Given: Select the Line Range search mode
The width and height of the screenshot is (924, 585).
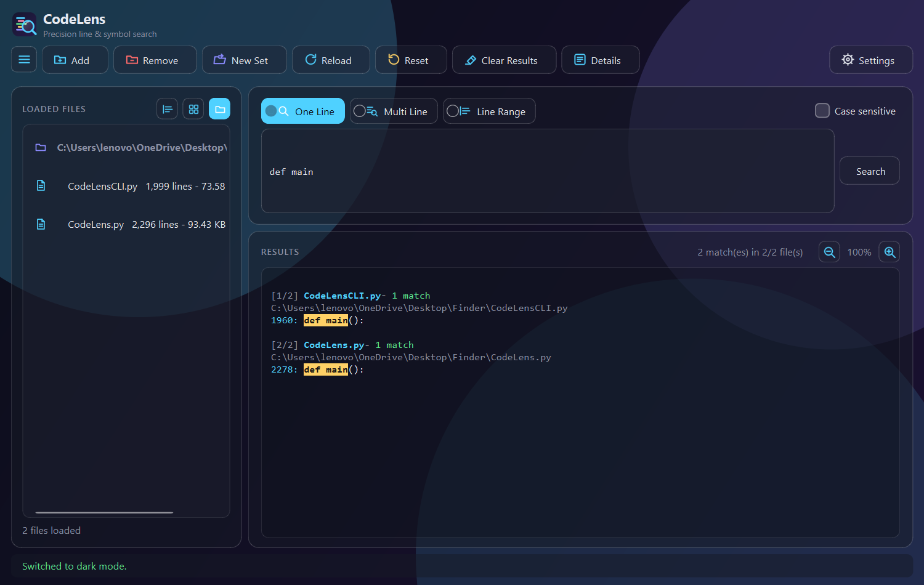Looking at the screenshot, I should point(489,111).
